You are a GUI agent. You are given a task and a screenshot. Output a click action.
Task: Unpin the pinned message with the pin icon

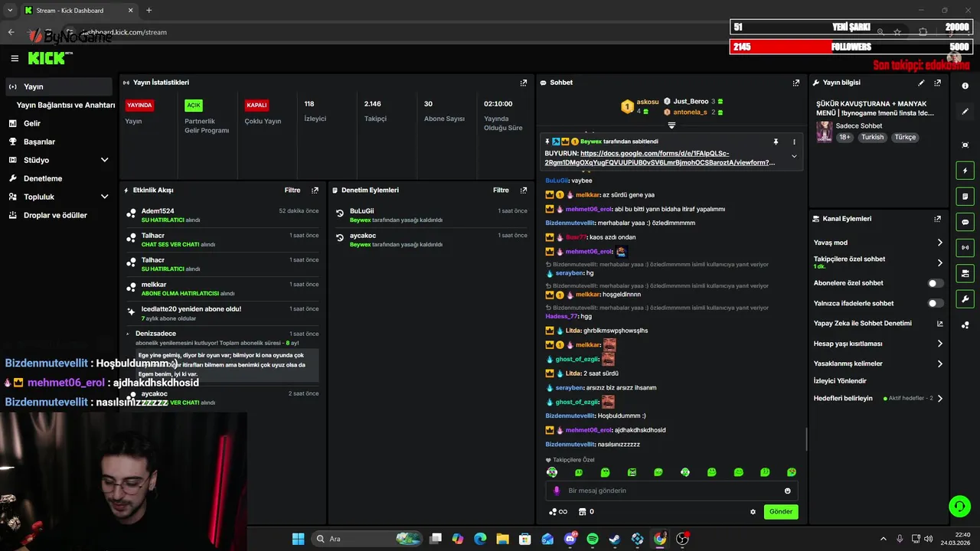pos(776,142)
